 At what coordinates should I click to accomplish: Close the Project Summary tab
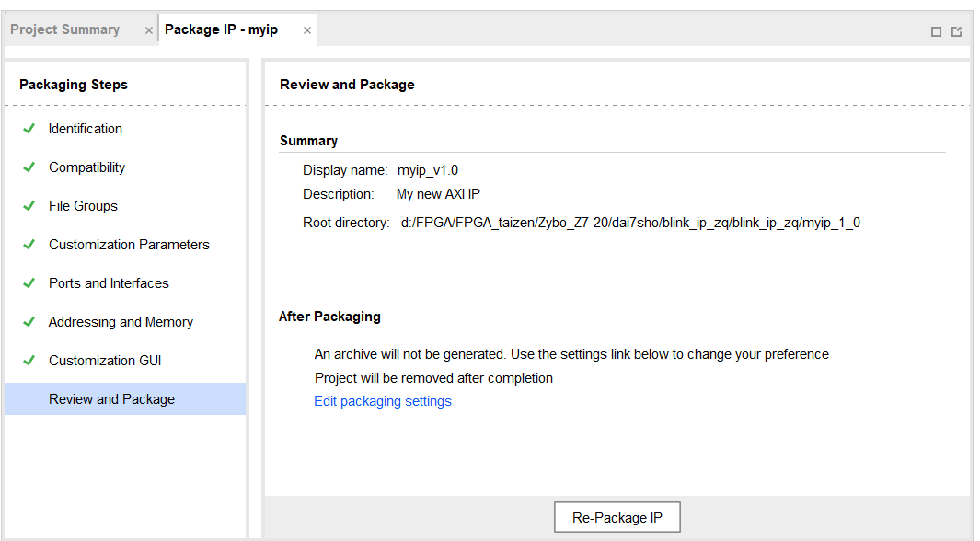[149, 30]
